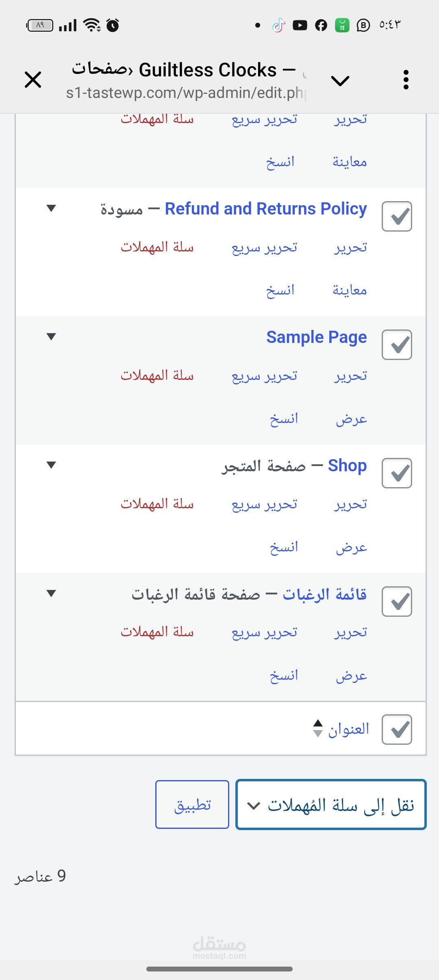Toggle the select-all checkbox in footer row
Viewport: 439px width, 980px height.
[397, 729]
